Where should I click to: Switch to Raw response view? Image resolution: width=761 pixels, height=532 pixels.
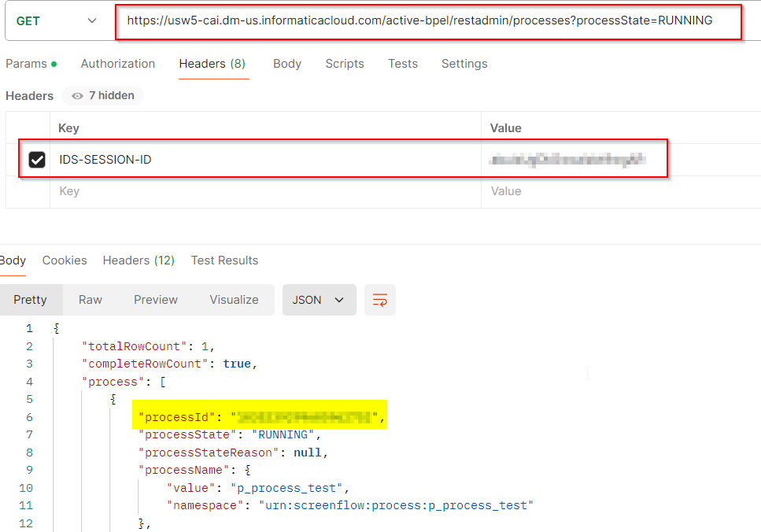pos(91,300)
